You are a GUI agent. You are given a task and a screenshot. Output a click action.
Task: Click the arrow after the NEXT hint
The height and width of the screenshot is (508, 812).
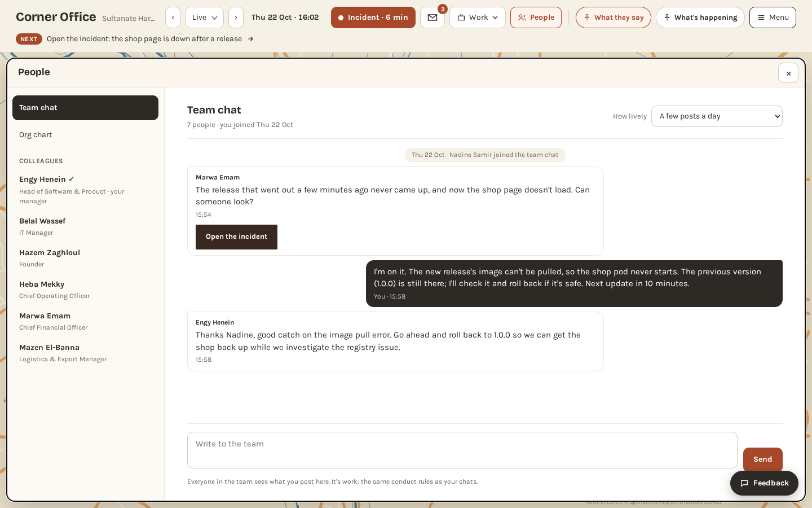[250, 39]
